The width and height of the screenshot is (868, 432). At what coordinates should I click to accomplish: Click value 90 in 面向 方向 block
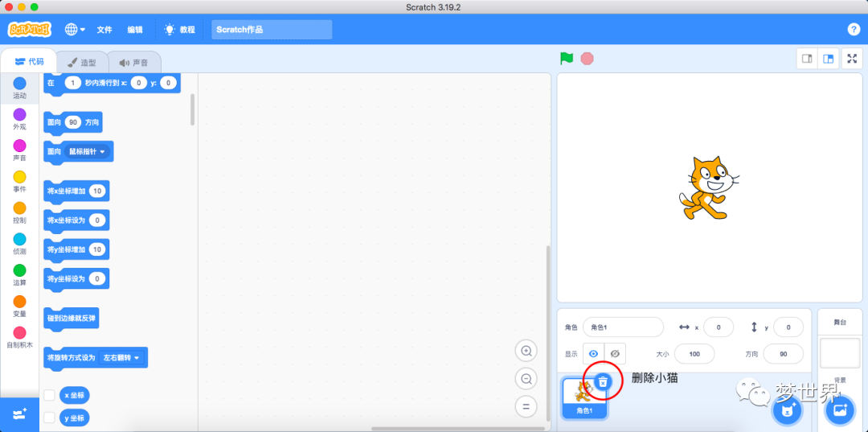73,121
